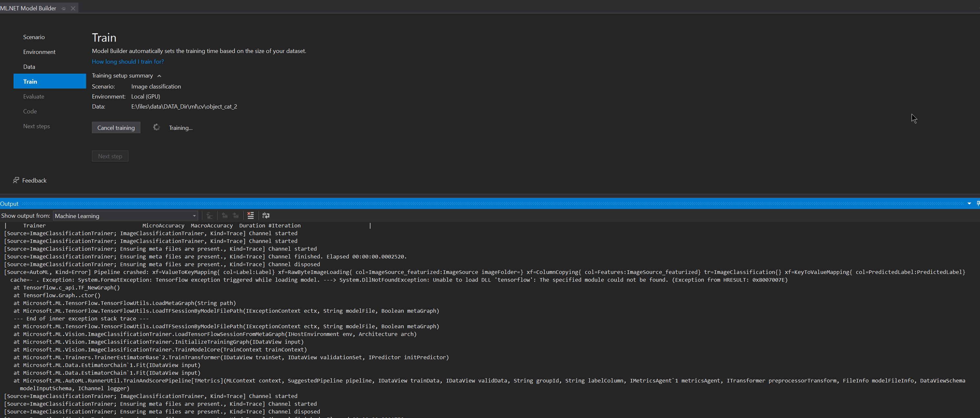The image size is (980, 418).
Task: Click the Training progress spinner
Action: 157,127
